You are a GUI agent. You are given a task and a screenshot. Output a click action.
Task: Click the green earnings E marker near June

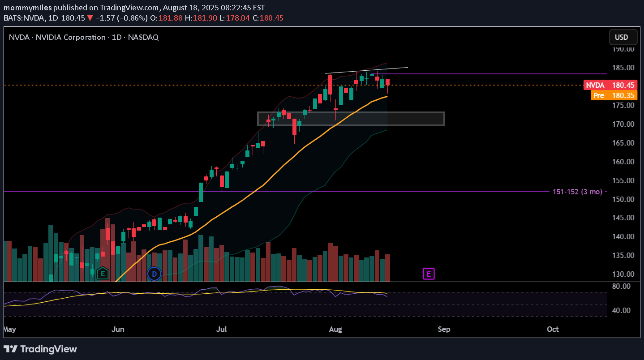[103, 273]
